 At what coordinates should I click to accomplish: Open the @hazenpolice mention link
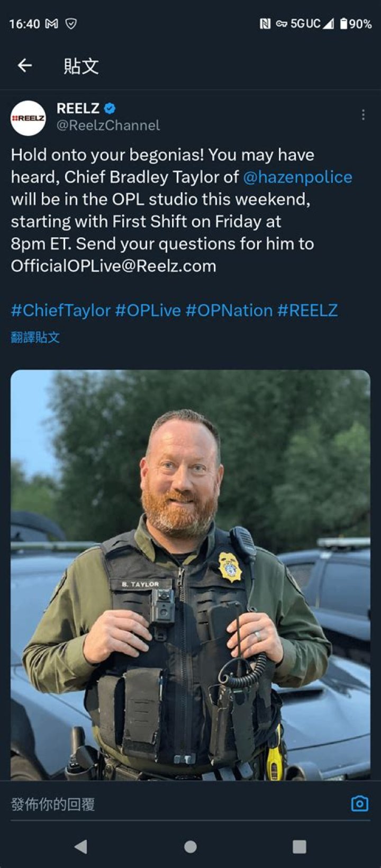pyautogui.click(x=297, y=177)
